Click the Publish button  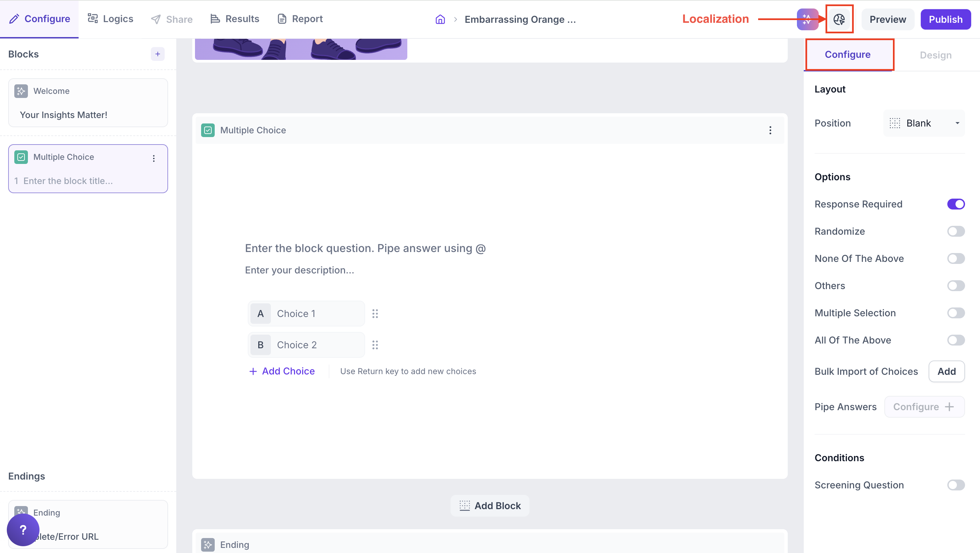point(945,19)
